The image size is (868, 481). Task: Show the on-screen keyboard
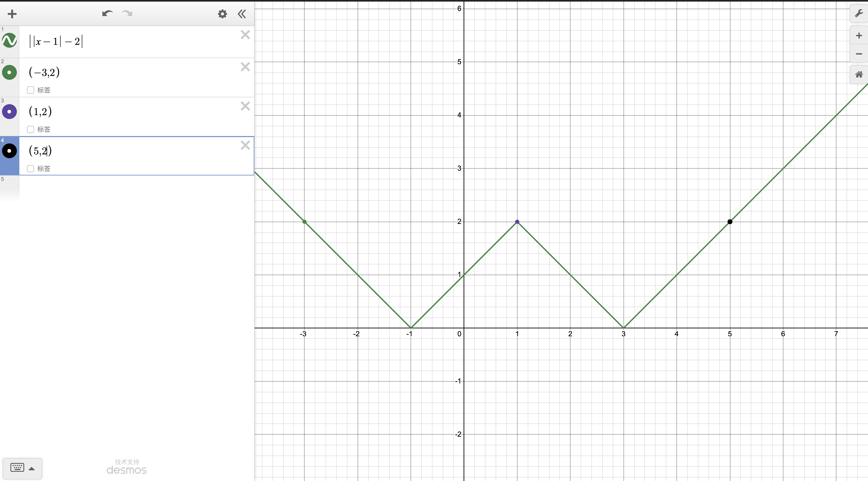point(17,467)
